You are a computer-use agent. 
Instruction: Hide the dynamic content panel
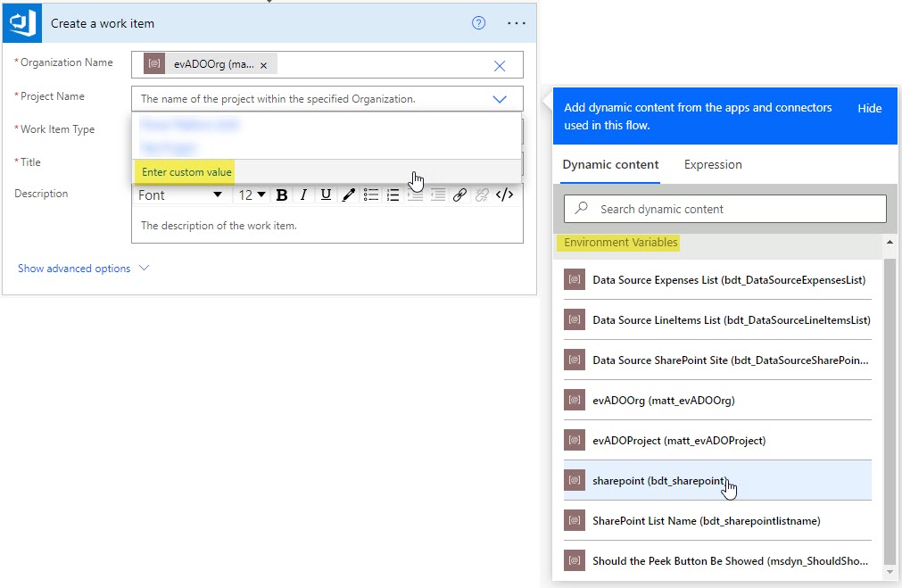point(869,108)
